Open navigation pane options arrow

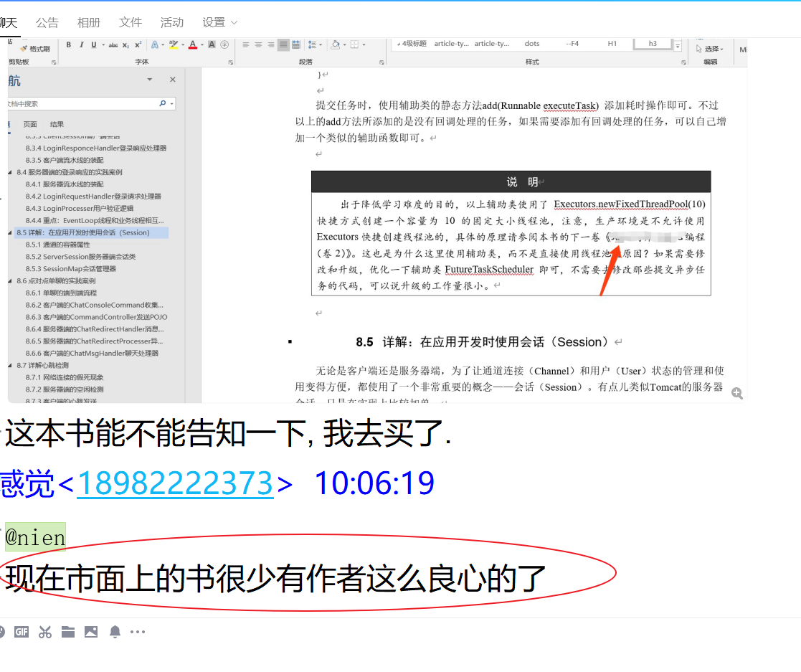(150, 79)
